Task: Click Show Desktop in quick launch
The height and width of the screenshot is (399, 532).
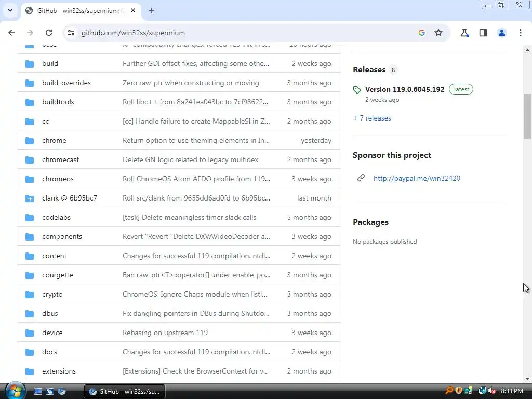Action: [x=37, y=391]
